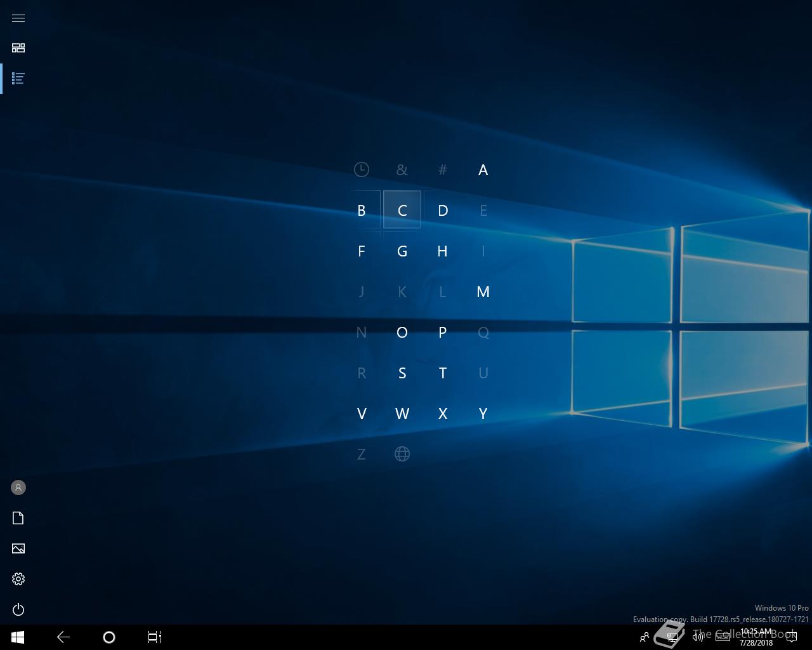This screenshot has height=650, width=812.
Task: Jump to apps starting with B
Action: point(362,210)
